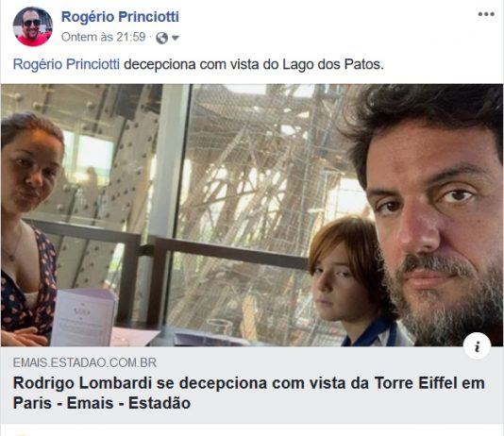Click the EMAIS.ESTADAO.COM.BR source domain
This screenshot has width=504, height=436.
[x=85, y=362]
